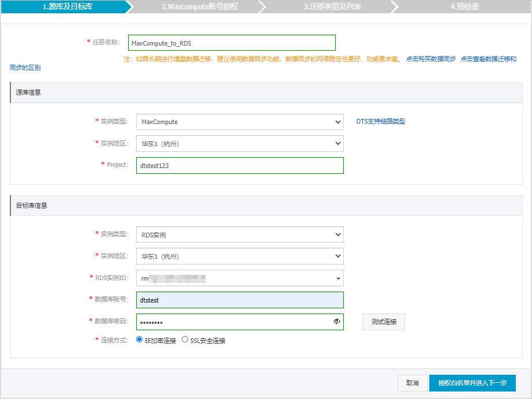Open the 点击购买数据同步 link
This screenshot has height=399, width=532.
point(431,59)
